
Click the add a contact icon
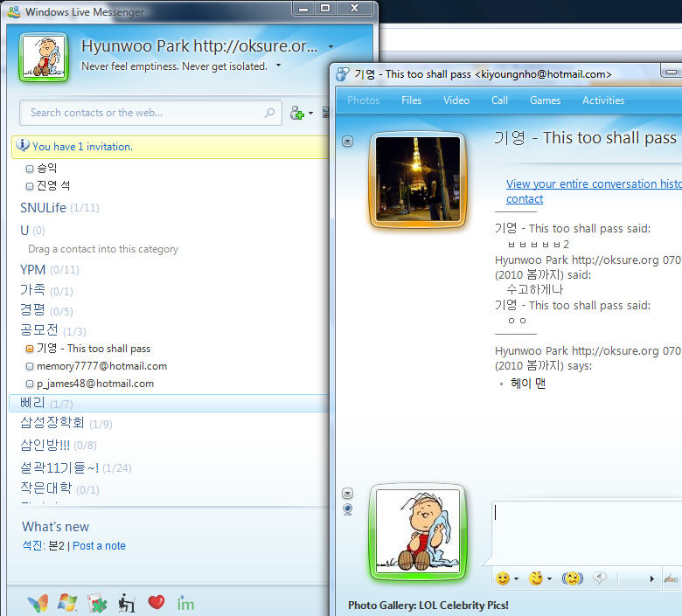pyautogui.click(x=297, y=113)
